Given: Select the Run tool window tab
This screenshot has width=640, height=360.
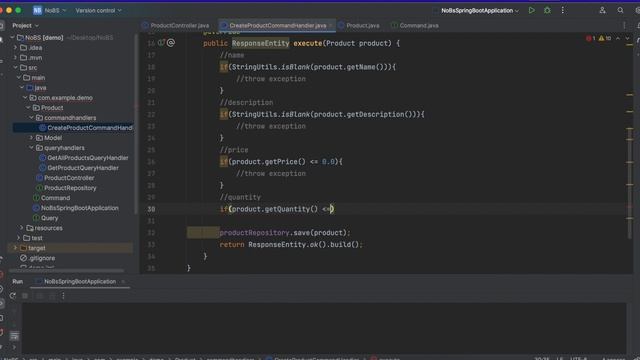Looking at the screenshot, I should [x=18, y=281].
